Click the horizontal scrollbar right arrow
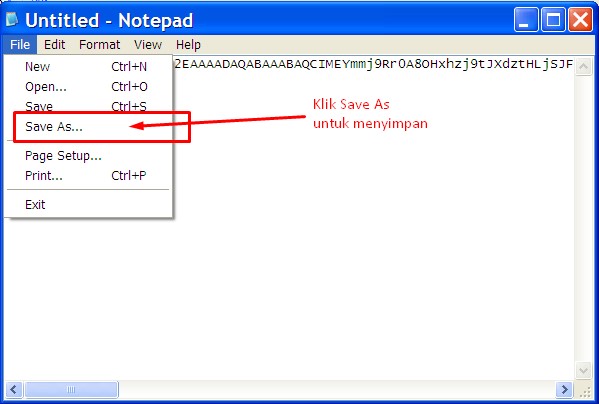 [564, 390]
